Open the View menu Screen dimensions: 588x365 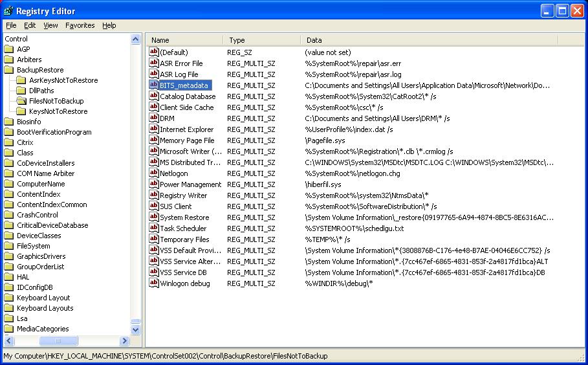click(x=50, y=25)
